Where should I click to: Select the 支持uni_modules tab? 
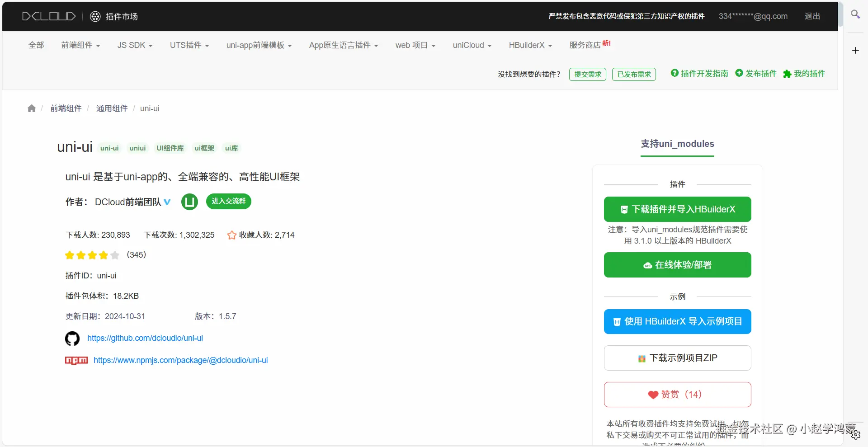click(x=677, y=144)
